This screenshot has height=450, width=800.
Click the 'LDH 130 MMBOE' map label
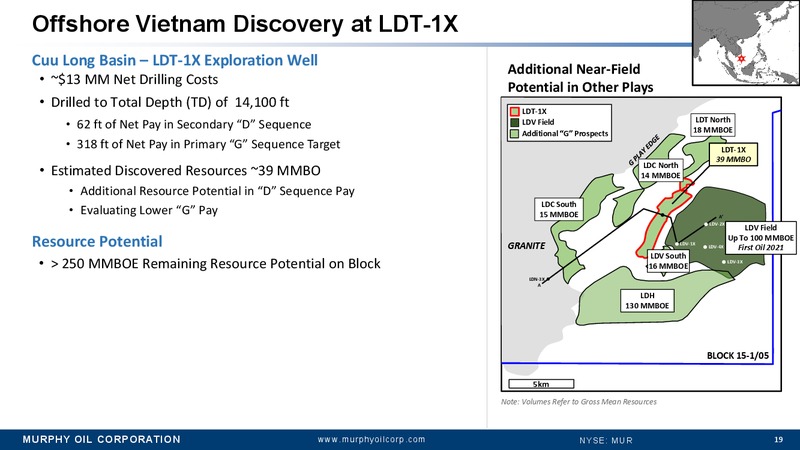point(647,301)
